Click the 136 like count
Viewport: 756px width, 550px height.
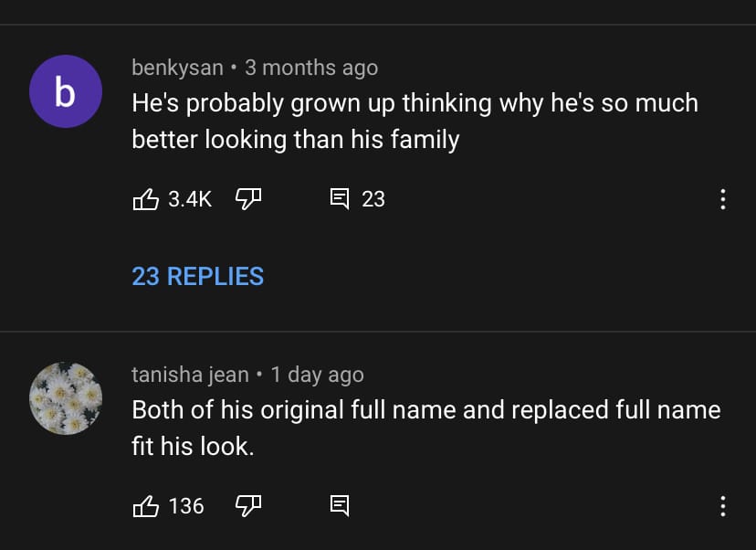(x=186, y=505)
